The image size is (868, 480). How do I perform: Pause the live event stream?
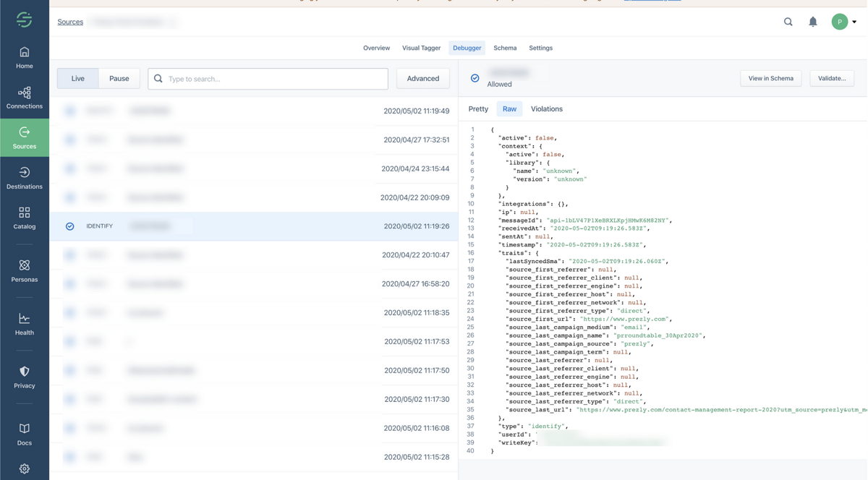pyautogui.click(x=119, y=79)
